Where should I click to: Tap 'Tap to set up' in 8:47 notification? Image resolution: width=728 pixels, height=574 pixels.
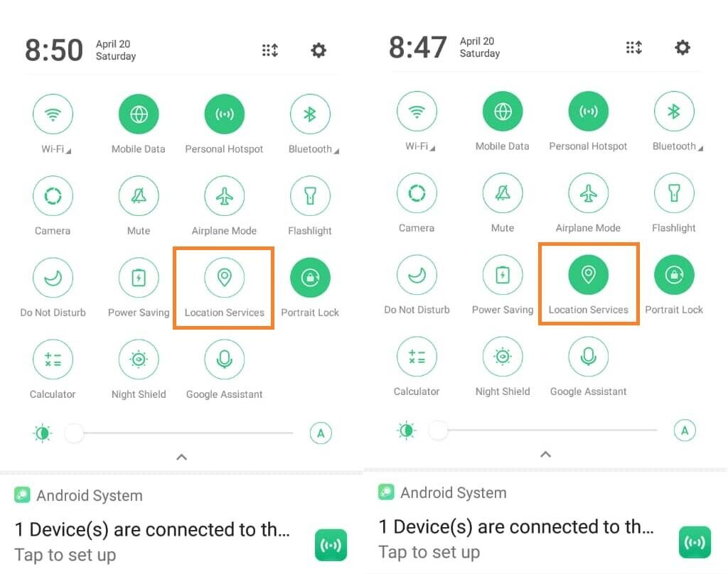pyautogui.click(x=429, y=552)
